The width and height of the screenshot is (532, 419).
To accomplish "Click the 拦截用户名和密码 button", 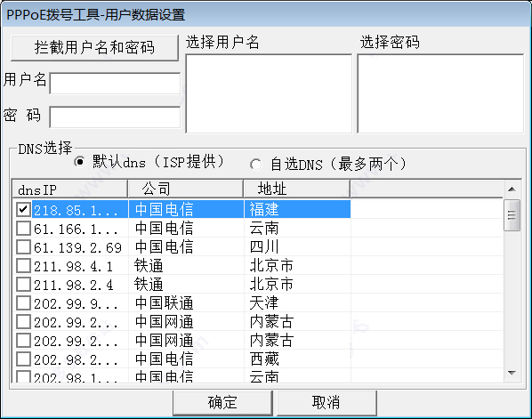I will click(x=94, y=48).
